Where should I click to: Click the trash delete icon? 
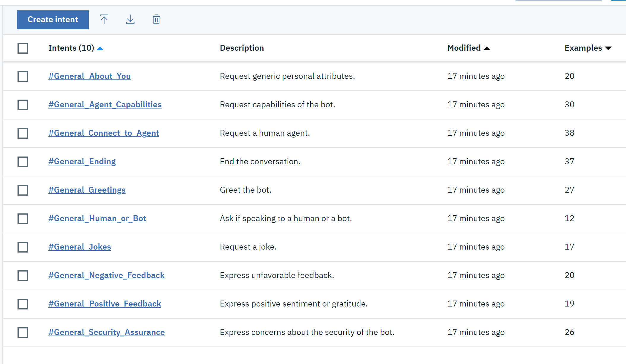click(156, 20)
